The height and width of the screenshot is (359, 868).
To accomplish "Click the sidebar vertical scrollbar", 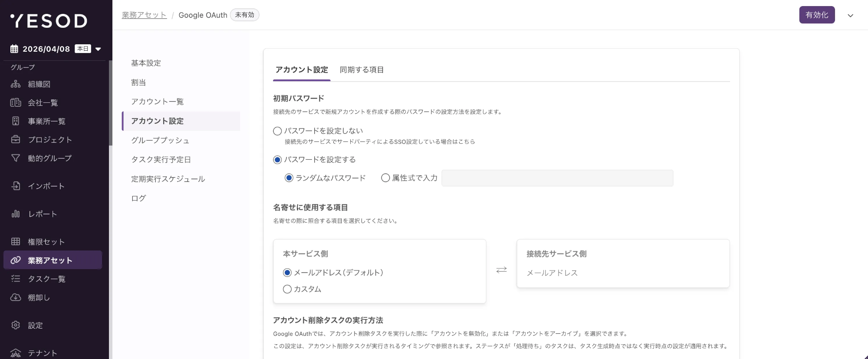I will tap(111, 104).
